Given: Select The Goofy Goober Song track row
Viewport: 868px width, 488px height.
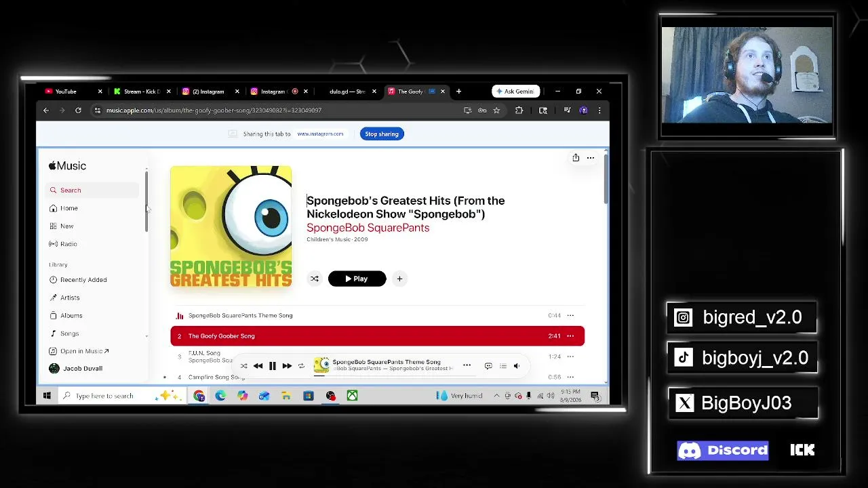Looking at the screenshot, I should (x=377, y=336).
